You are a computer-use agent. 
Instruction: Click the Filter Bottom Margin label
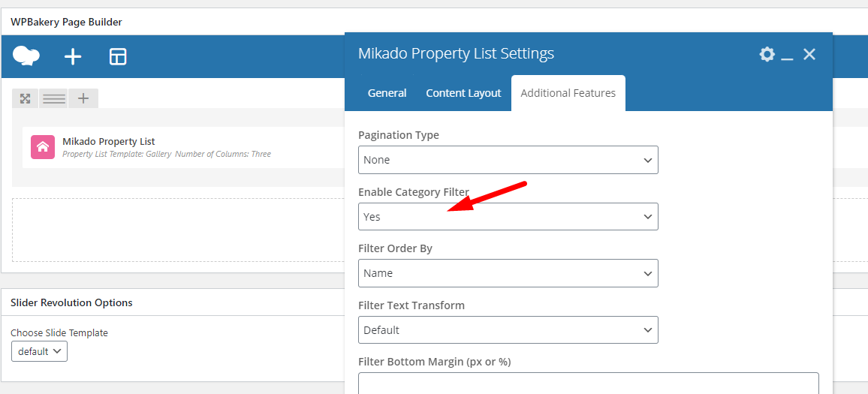coord(435,362)
